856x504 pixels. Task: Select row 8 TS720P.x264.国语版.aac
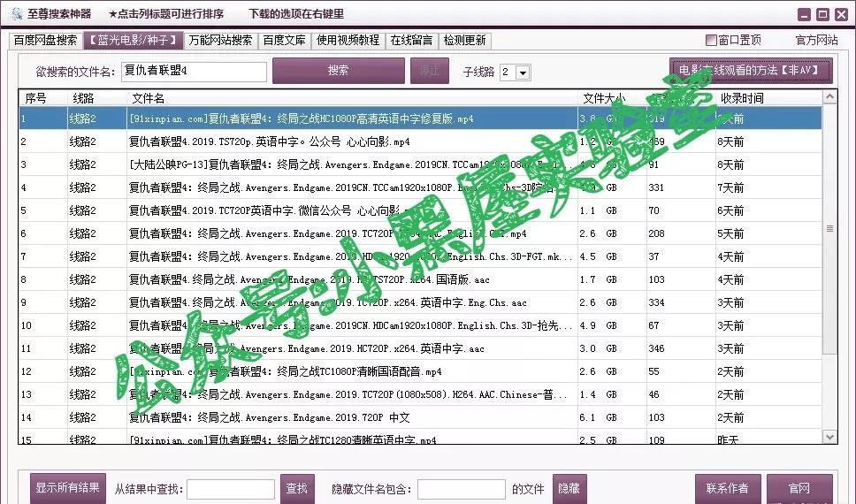(420, 279)
